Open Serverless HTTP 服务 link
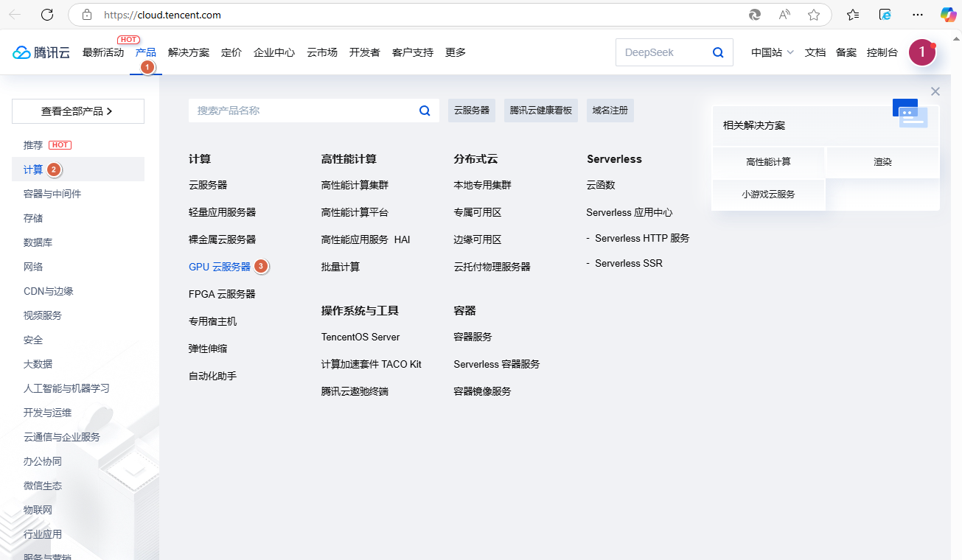This screenshot has height=560, width=962. click(643, 238)
